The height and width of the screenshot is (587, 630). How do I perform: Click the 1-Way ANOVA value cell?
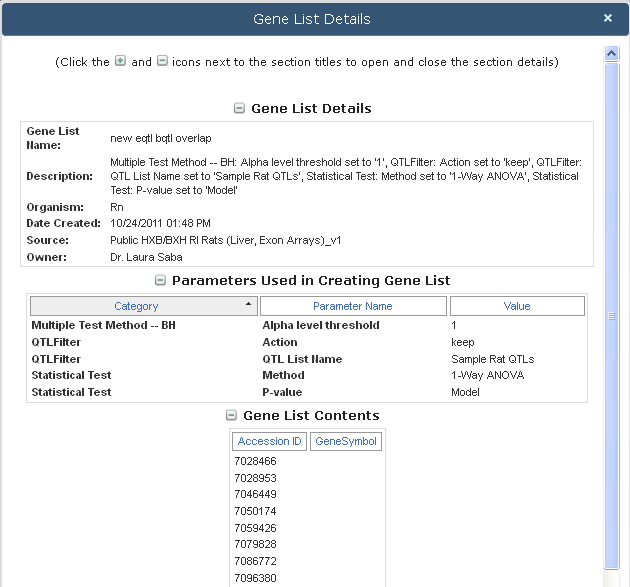pos(487,375)
